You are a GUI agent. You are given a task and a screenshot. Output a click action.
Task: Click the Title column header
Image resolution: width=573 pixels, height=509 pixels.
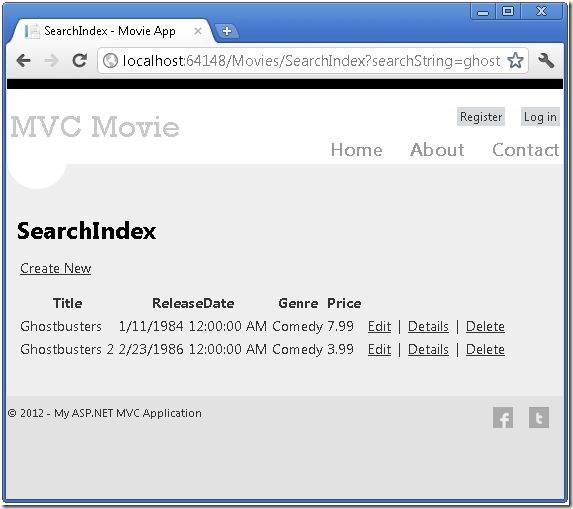(68, 303)
